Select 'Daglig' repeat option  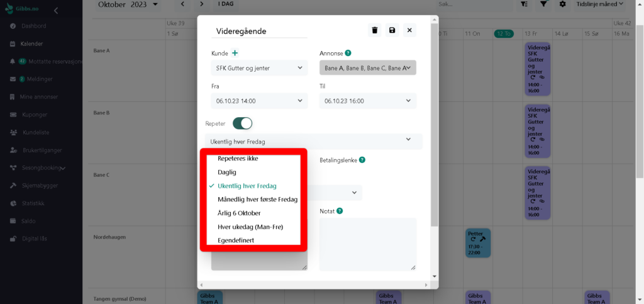(x=227, y=172)
